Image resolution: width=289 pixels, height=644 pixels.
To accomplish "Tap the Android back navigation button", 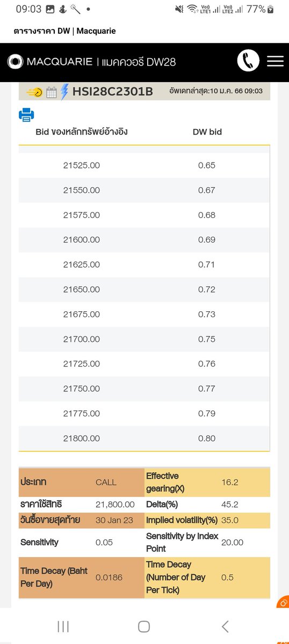I will click(225, 626).
